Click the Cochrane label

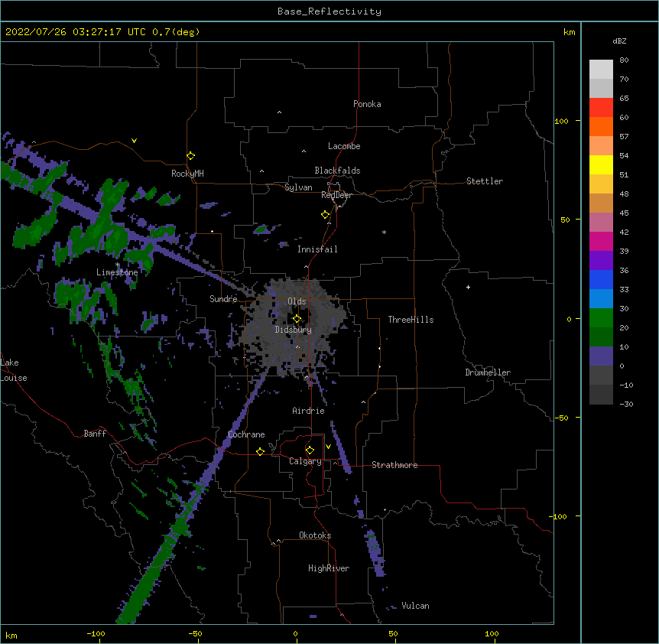pos(246,434)
